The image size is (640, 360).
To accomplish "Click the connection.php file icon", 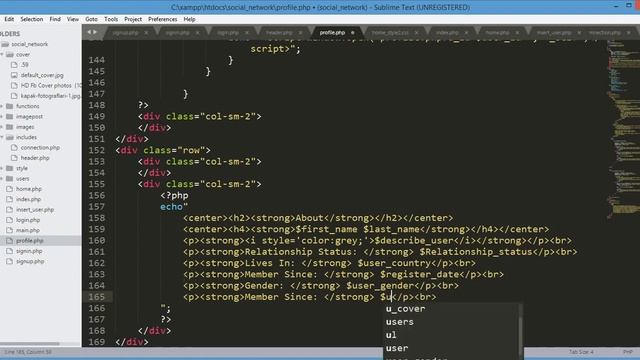I will (14, 147).
